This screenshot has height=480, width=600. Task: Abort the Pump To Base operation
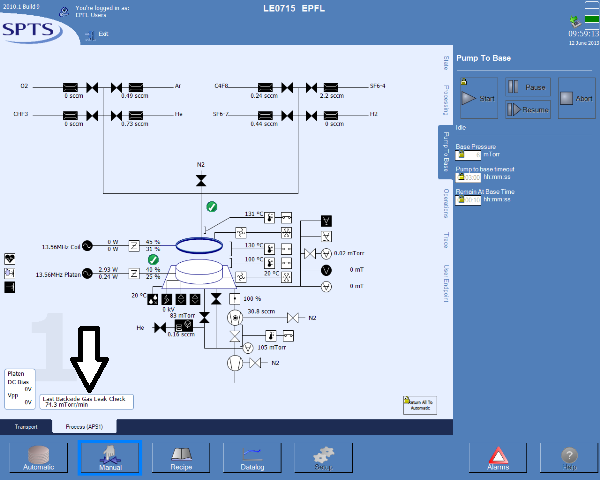(577, 98)
